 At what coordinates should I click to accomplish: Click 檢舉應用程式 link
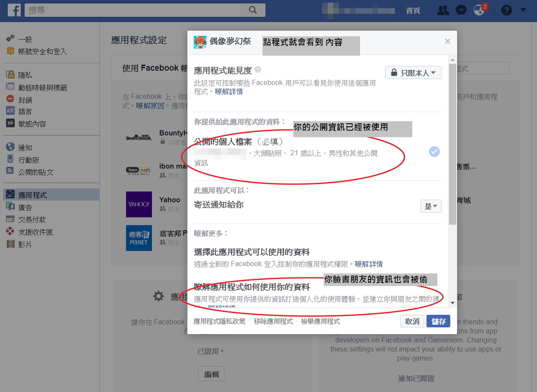pos(320,321)
